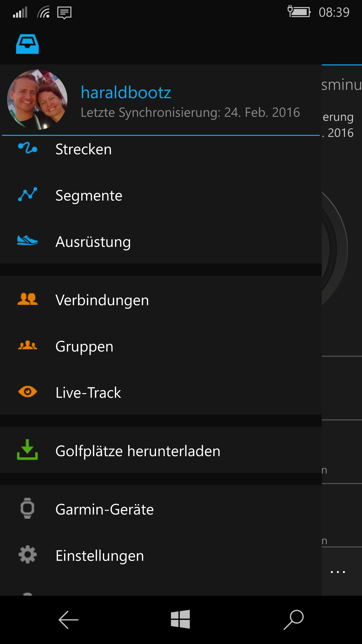This screenshot has width=362, height=644.
Task: Open the Strecken route icon
Action: 28,148
